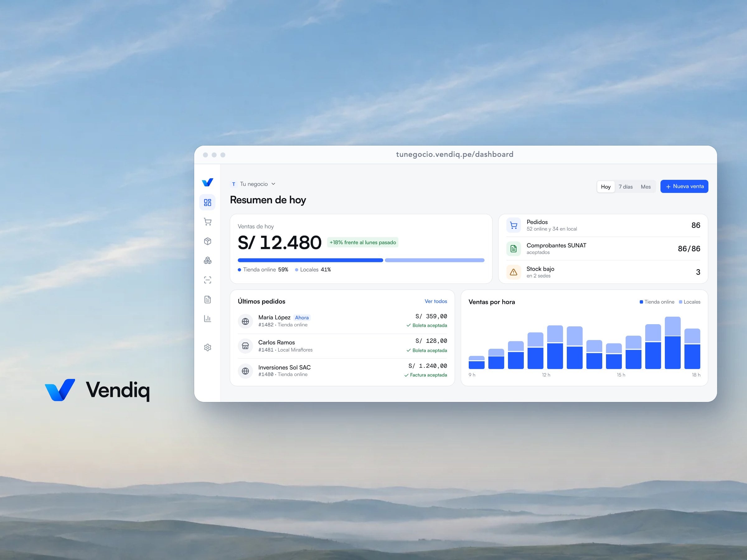Switch to the Mes period
Image resolution: width=747 pixels, height=560 pixels.
pyautogui.click(x=645, y=187)
